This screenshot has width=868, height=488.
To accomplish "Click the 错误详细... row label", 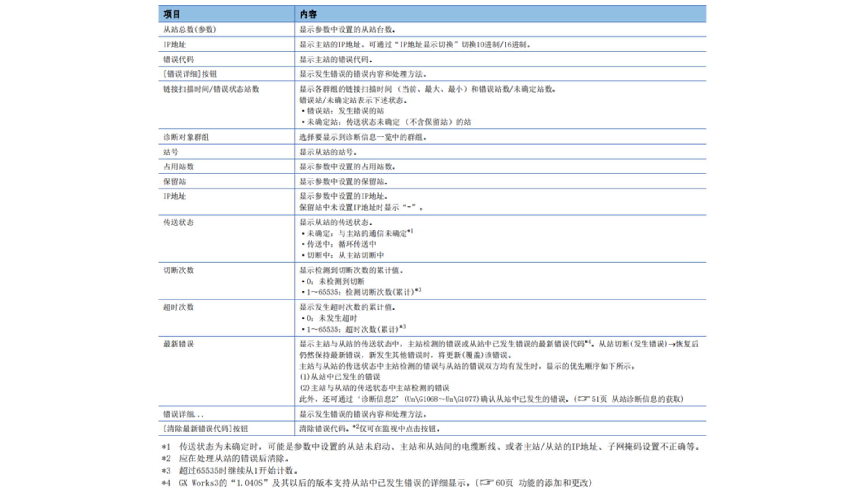I will 183,414.
